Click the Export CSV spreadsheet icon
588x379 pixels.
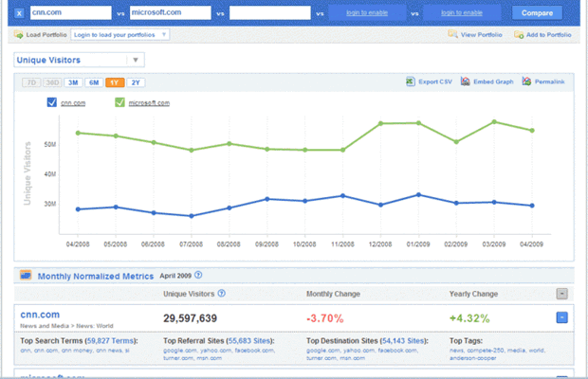click(x=411, y=81)
